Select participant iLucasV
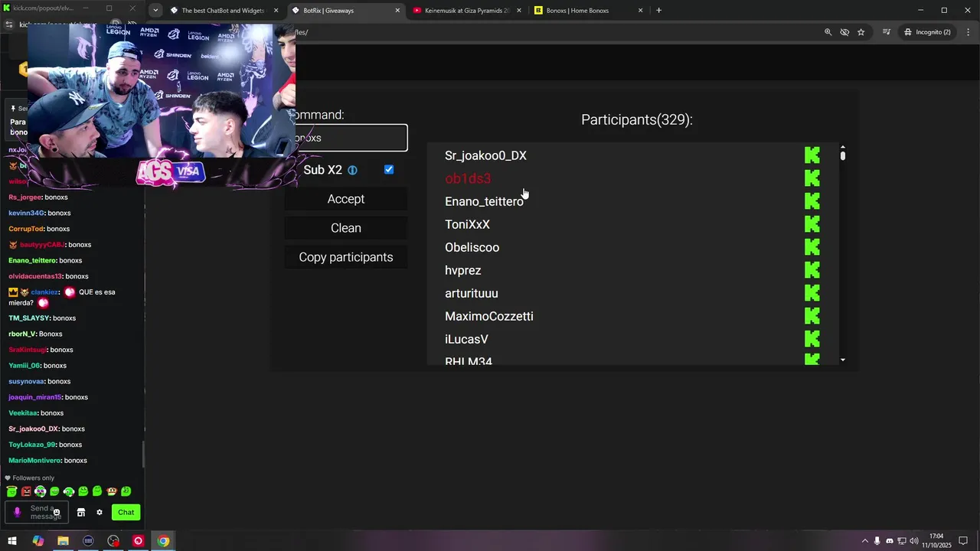This screenshot has width=980, height=551. [466, 339]
